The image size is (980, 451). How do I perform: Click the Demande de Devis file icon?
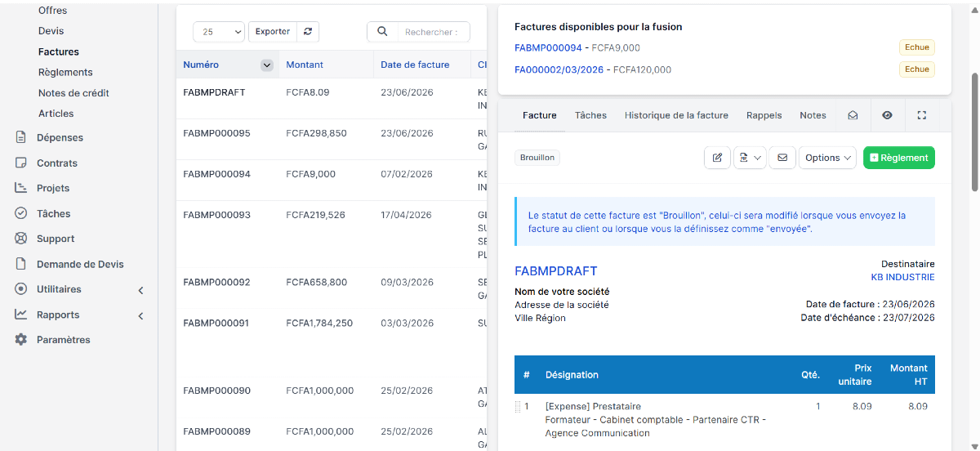21,264
